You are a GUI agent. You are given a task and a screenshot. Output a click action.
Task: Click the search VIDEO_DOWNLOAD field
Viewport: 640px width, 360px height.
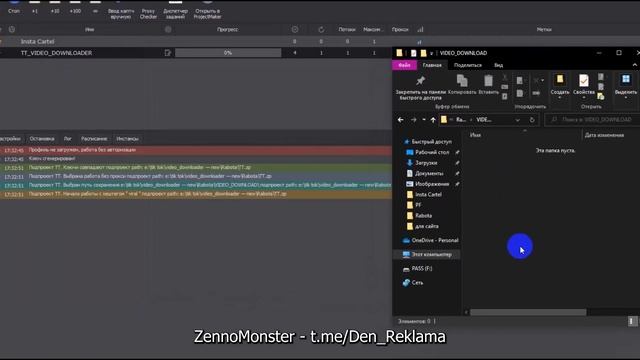(x=593, y=120)
